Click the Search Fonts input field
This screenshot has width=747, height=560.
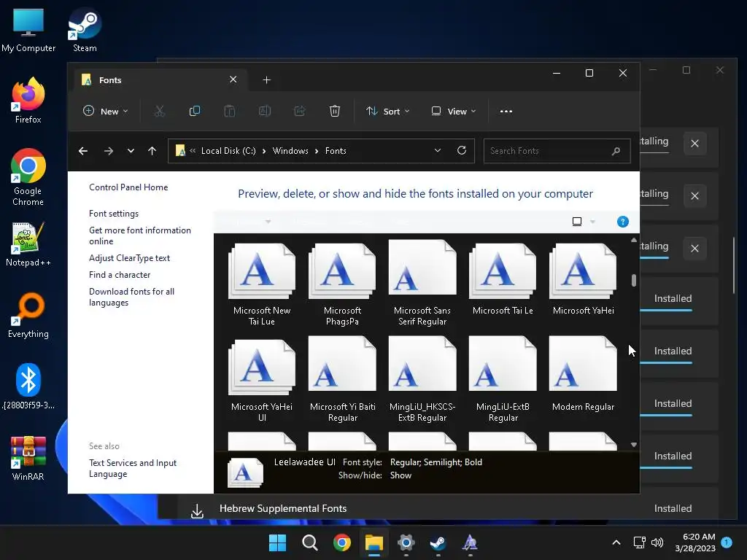pos(557,151)
